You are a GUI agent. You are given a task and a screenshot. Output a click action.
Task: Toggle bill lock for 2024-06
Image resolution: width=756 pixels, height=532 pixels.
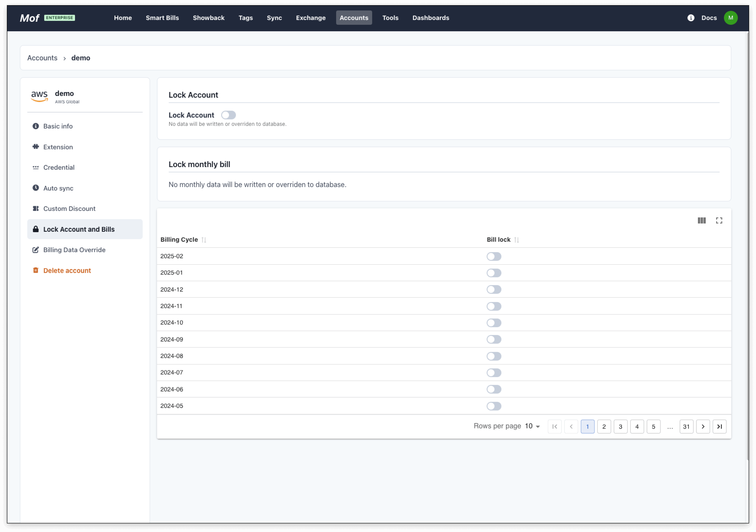pyautogui.click(x=494, y=389)
